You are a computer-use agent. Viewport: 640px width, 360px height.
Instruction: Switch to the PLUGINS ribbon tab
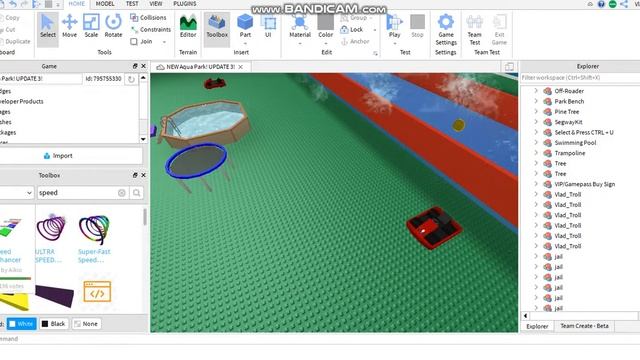[x=184, y=4]
